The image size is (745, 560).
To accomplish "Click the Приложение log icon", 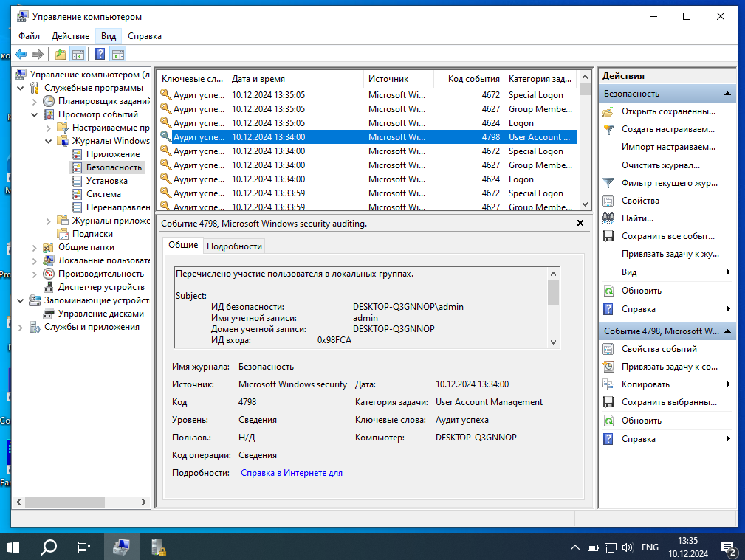I will point(77,154).
